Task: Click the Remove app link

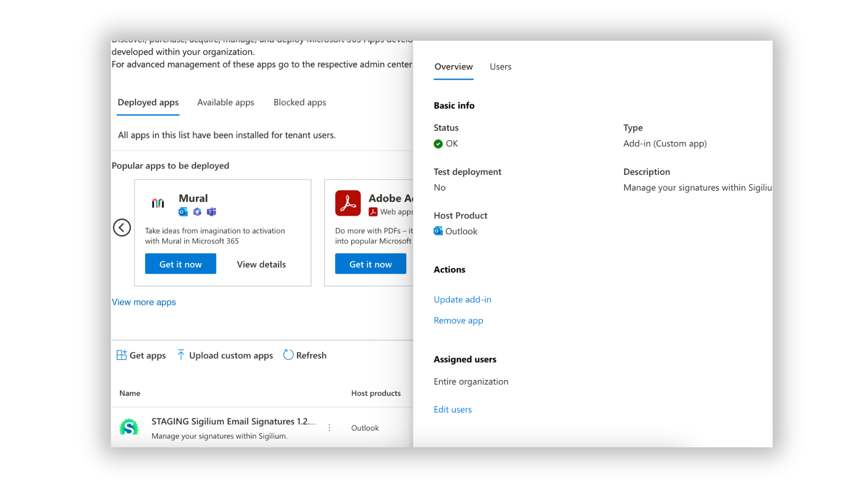Action: 458,320
